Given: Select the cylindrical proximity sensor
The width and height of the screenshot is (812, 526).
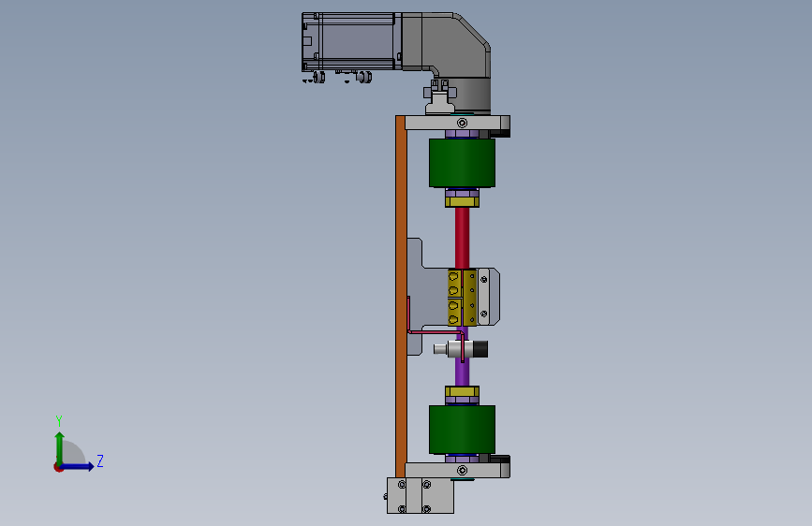Looking at the screenshot, I should (461, 349).
